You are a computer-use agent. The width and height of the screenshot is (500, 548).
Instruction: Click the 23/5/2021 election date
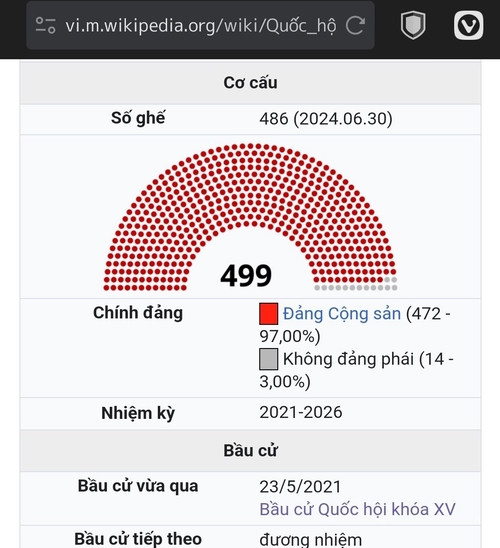(x=300, y=486)
